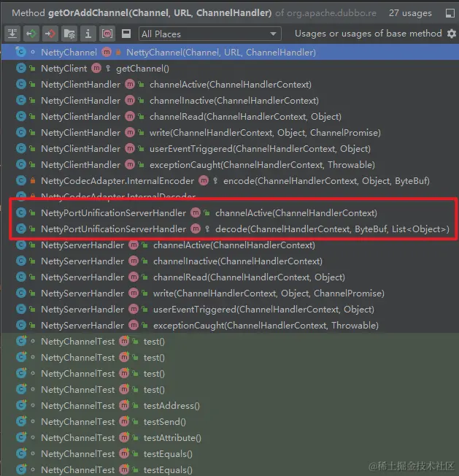Toggle the info 'i' toolbar button
This screenshot has width=459, height=476.
pos(88,34)
